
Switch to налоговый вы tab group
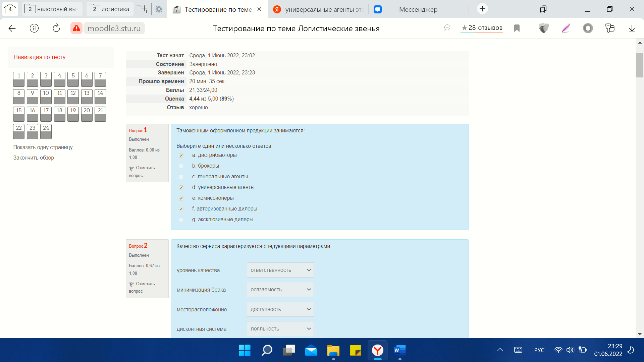pyautogui.click(x=52, y=9)
